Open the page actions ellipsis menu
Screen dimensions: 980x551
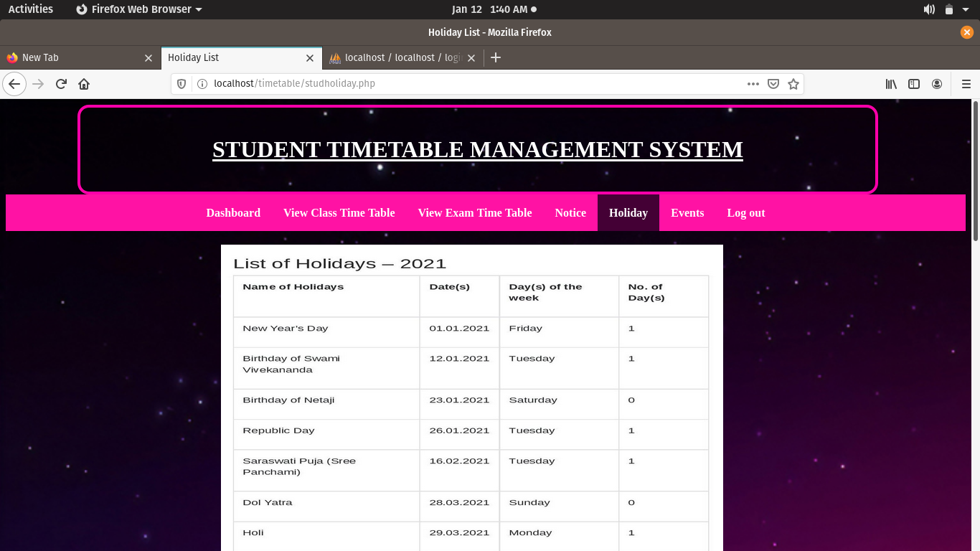pos(753,83)
